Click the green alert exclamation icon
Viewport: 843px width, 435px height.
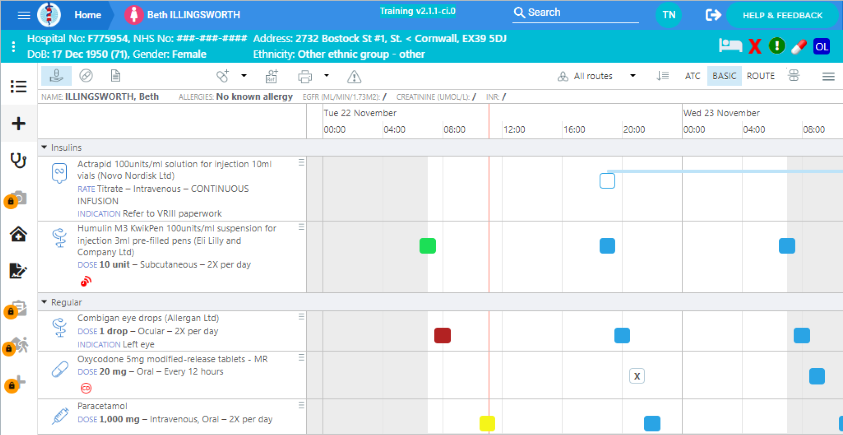point(776,46)
